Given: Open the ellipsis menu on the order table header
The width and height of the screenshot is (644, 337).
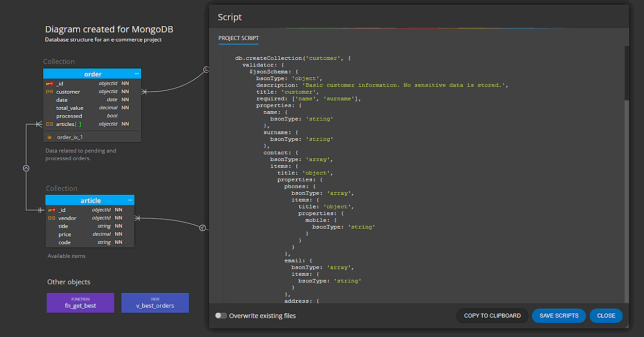Looking at the screenshot, I should (136, 74).
